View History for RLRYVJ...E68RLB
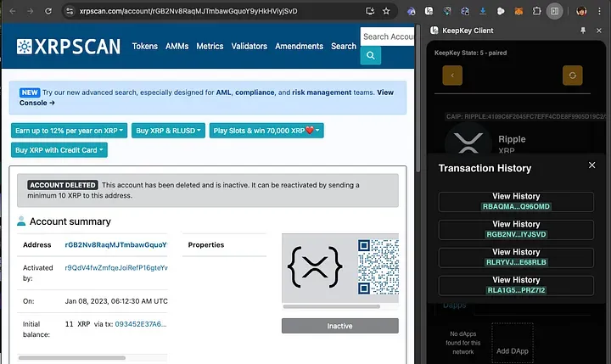Image resolution: width=611 pixels, height=364 pixels. [516, 258]
